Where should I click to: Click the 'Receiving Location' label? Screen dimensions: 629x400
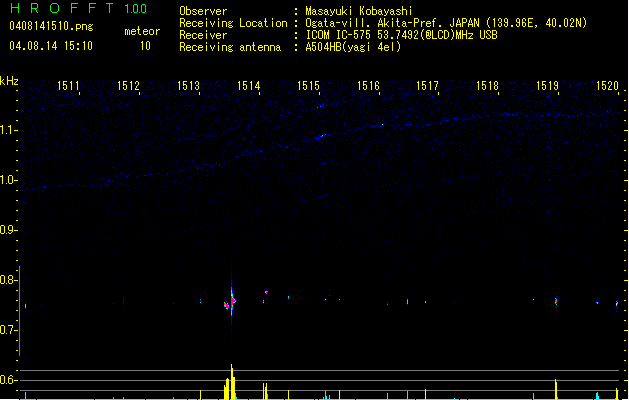(x=233, y=23)
